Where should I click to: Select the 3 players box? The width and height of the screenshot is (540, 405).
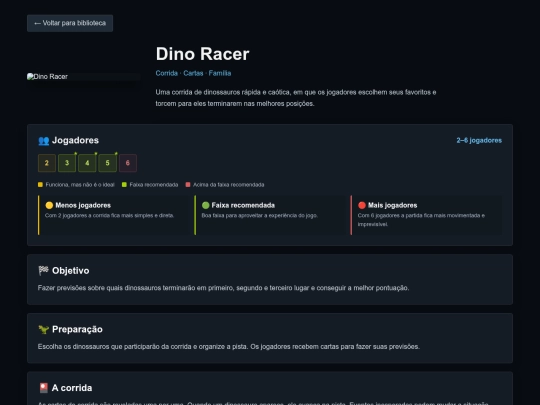(x=67, y=163)
